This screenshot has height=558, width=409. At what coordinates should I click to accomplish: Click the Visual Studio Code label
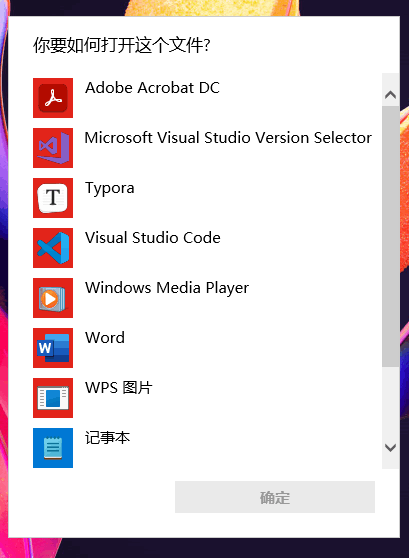(153, 238)
